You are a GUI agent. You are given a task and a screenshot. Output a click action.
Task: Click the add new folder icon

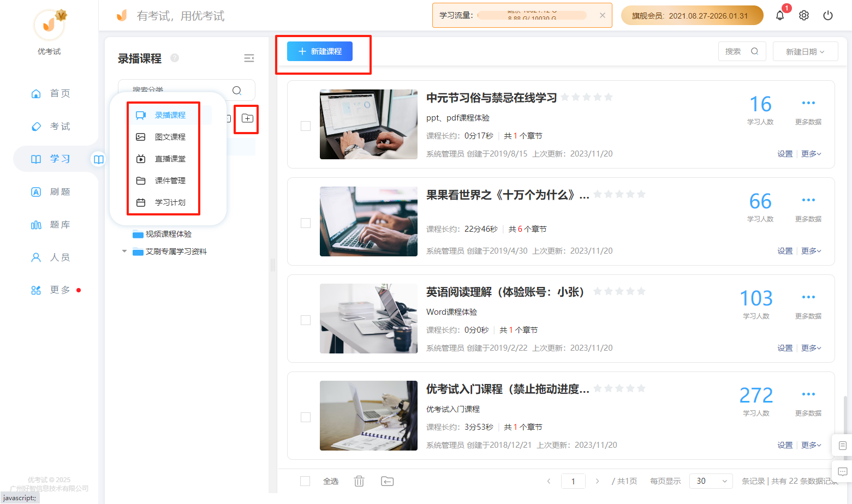pos(247,118)
